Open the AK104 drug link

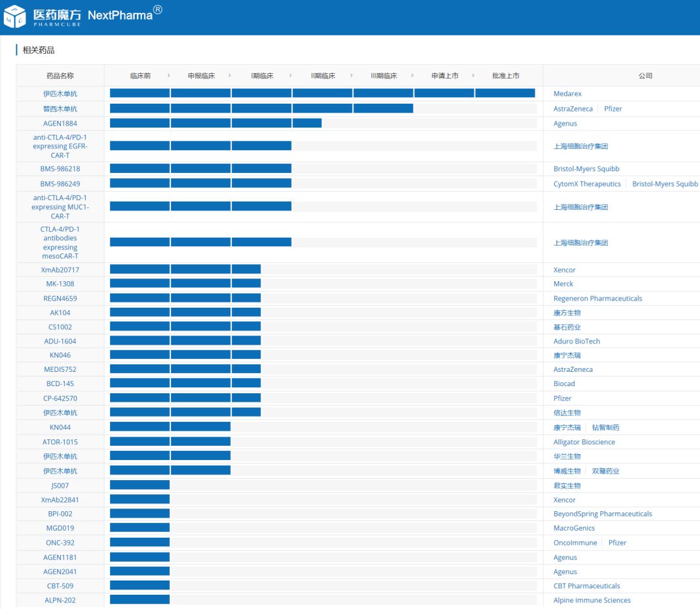coord(60,313)
